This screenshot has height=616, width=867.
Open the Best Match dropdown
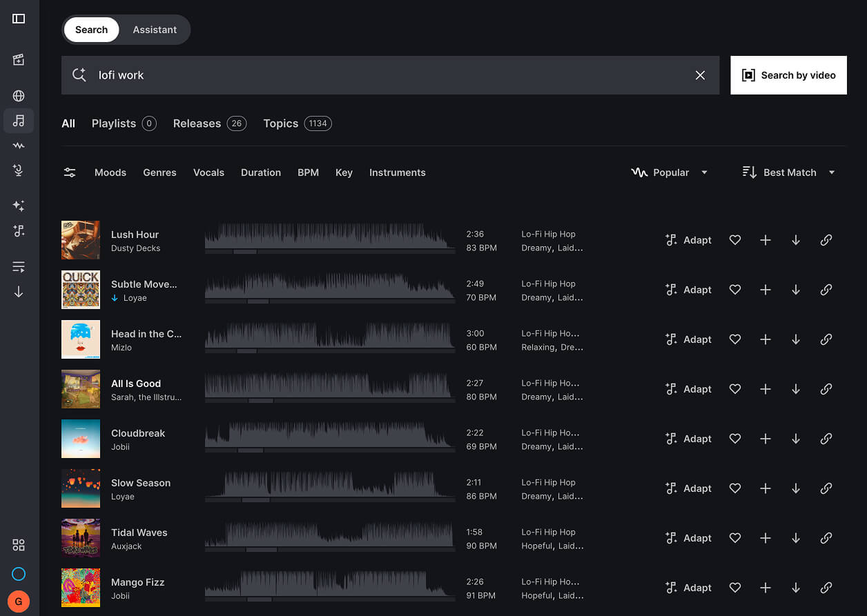point(788,172)
